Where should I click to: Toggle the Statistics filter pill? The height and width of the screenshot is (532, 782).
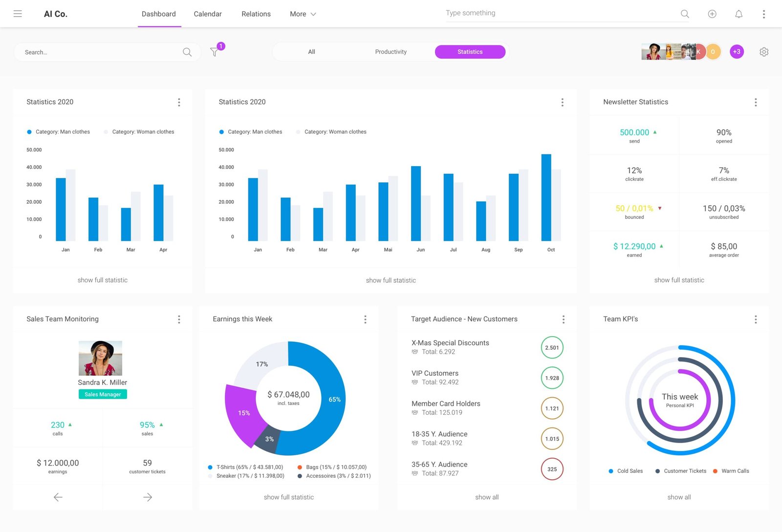[x=470, y=52]
